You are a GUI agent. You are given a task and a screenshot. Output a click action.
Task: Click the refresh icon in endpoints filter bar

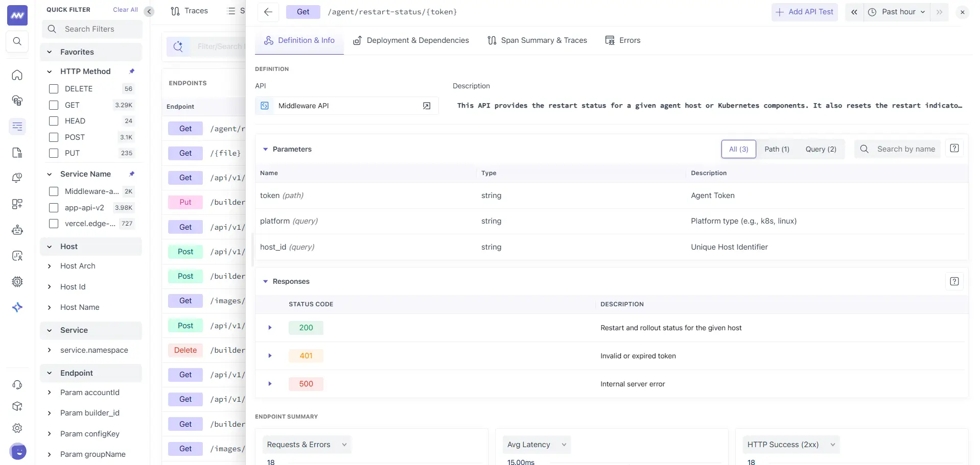coord(178,46)
